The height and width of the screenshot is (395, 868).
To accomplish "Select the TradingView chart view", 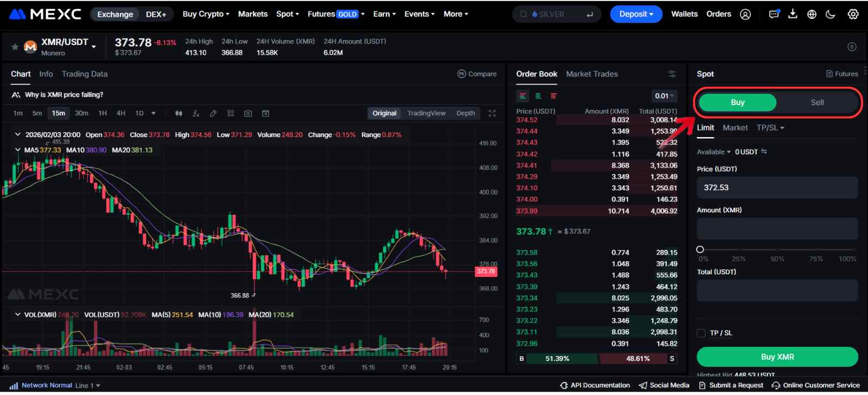I will point(426,113).
